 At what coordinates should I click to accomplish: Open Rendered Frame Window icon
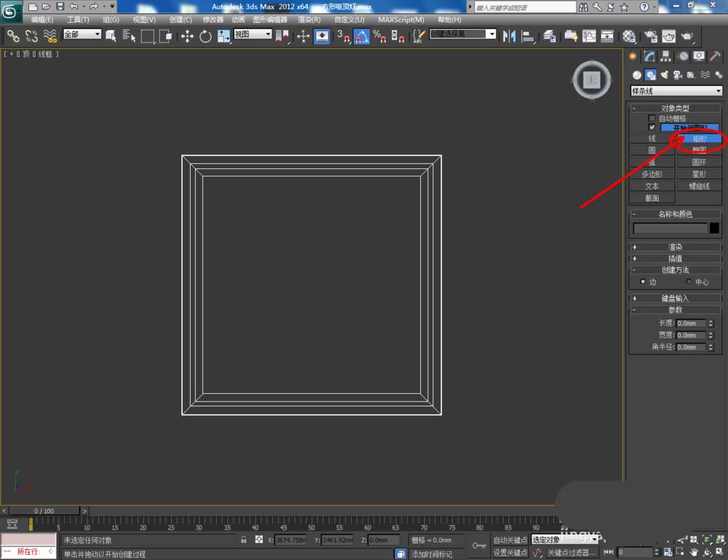coord(668,36)
